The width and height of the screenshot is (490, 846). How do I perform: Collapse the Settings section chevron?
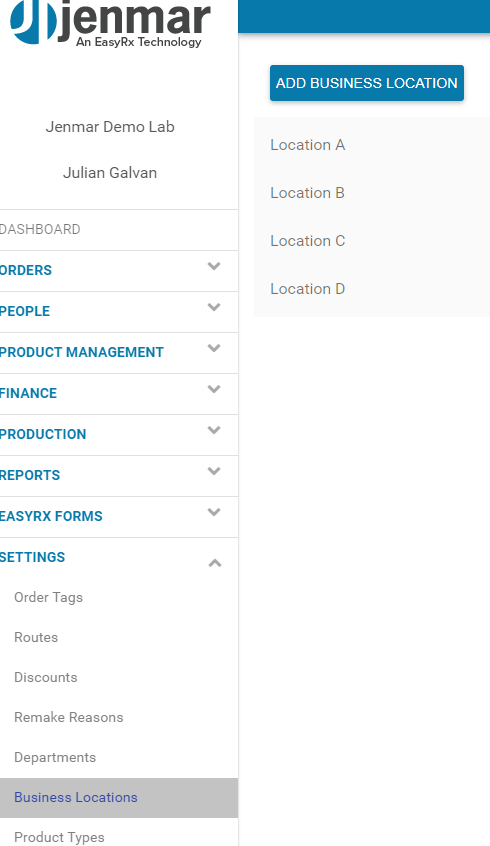pyautogui.click(x=215, y=563)
